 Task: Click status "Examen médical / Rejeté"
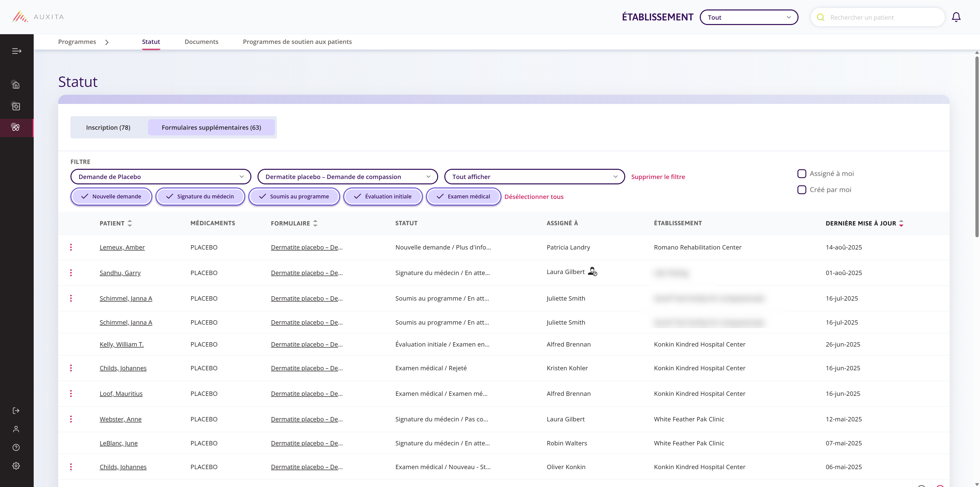431,368
